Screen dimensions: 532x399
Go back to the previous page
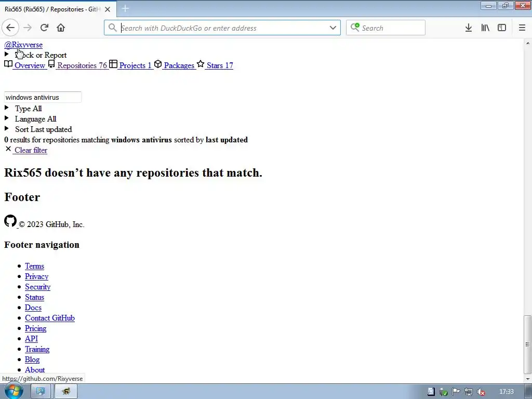[x=10, y=28]
